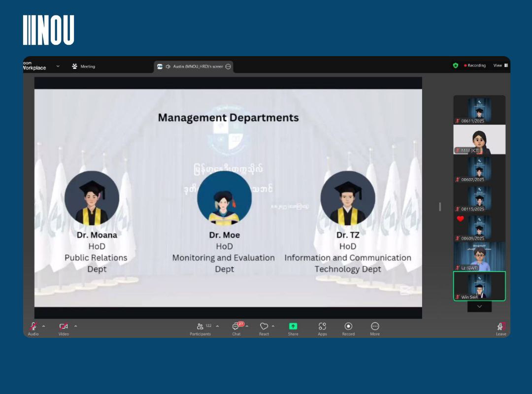The image size is (532, 394).
Task: Click the Meeting people icon
Action: tap(75, 66)
